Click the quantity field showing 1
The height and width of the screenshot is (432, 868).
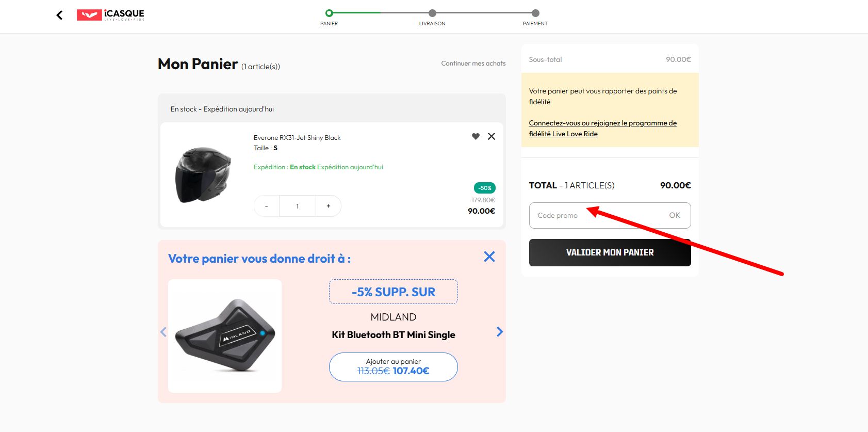(298, 206)
